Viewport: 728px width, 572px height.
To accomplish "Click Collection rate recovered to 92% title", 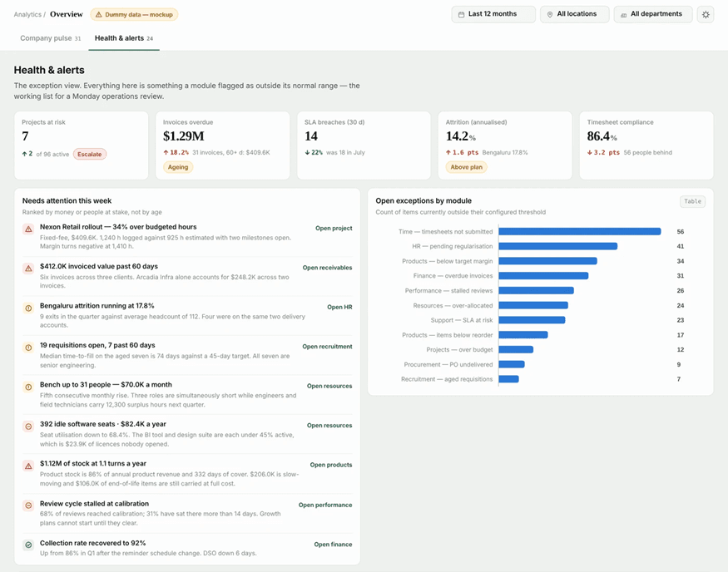I will tap(93, 543).
